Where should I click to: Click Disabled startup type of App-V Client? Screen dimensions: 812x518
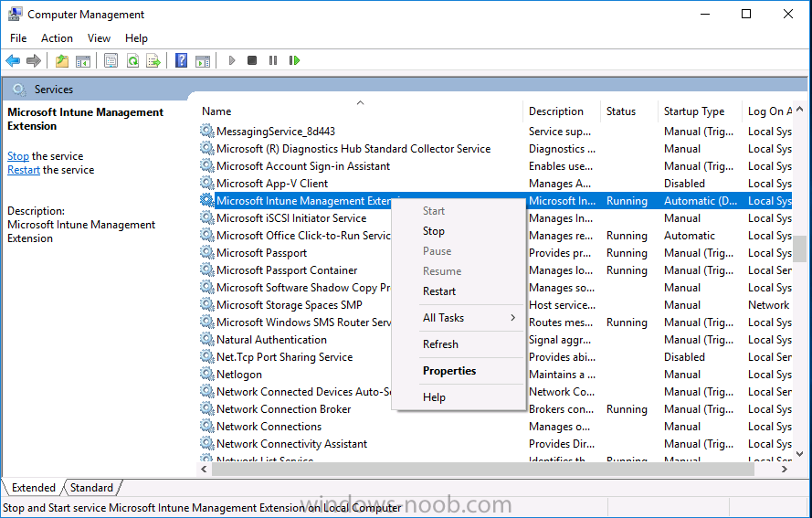[684, 184]
